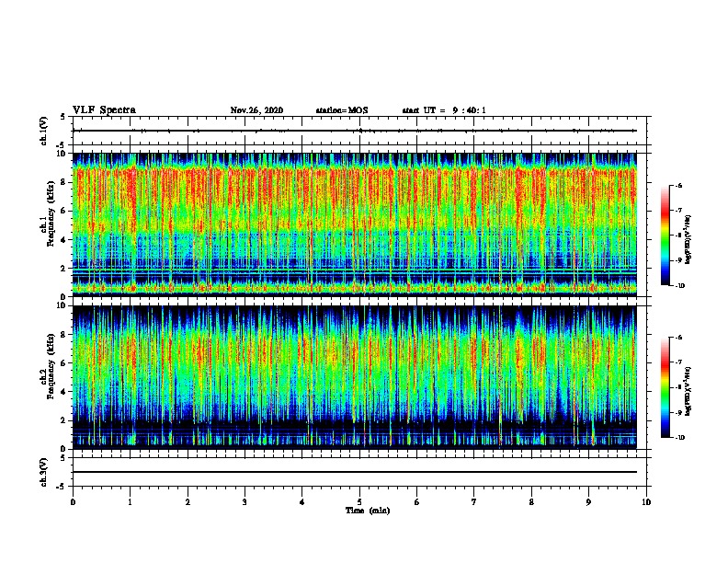728x563 pixels.
Task: Click the 'ch.1(V)' axis label
Action: click(44, 131)
